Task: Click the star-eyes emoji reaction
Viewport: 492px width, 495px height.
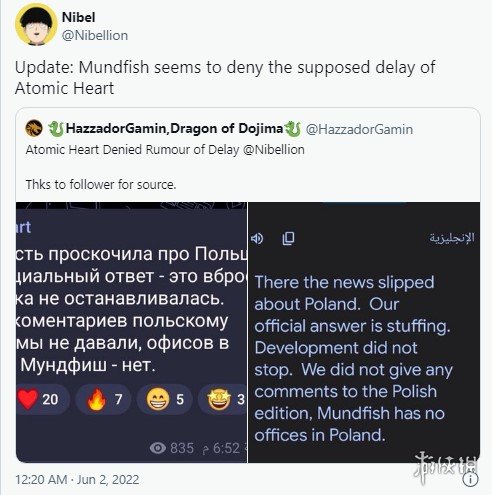Action: tap(222, 399)
